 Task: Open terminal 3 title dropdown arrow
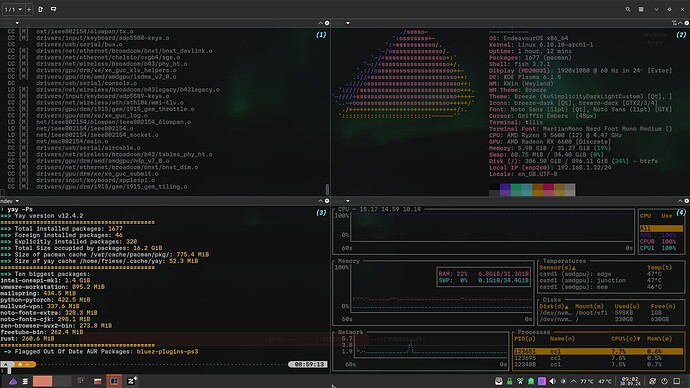pyautogui.click(x=17, y=201)
